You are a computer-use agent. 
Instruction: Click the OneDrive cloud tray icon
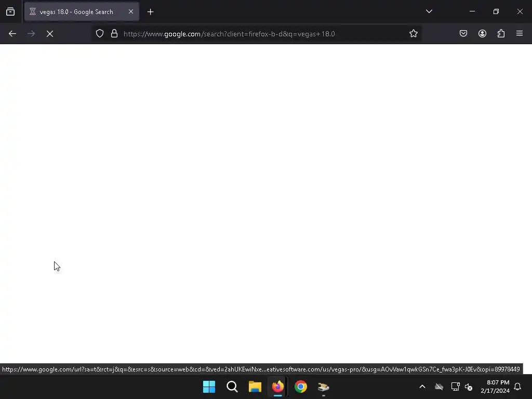(439, 387)
